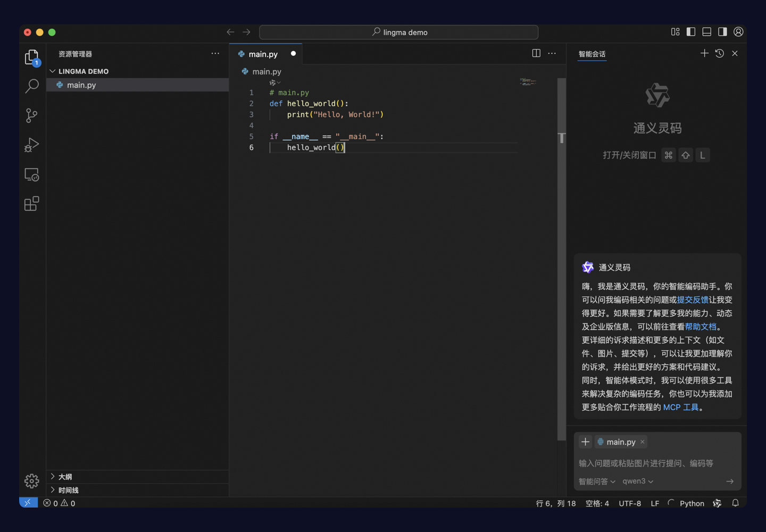Remove main.py context chip
Image resolution: width=766 pixels, height=532 pixels.
coord(643,442)
